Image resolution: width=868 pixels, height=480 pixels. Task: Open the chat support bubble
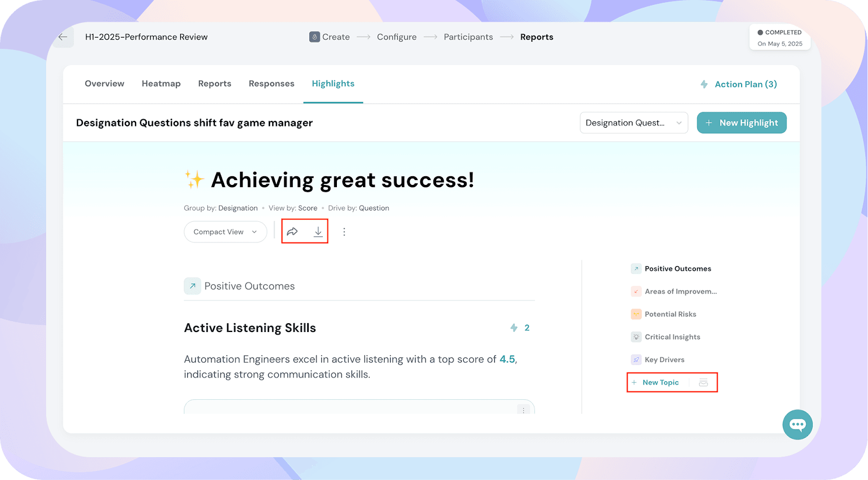(797, 424)
